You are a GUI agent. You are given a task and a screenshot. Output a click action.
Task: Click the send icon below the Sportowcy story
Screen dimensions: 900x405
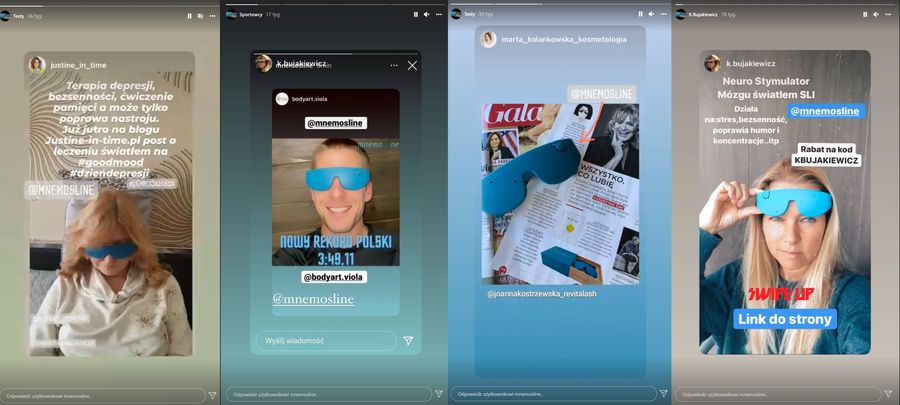coord(439,394)
